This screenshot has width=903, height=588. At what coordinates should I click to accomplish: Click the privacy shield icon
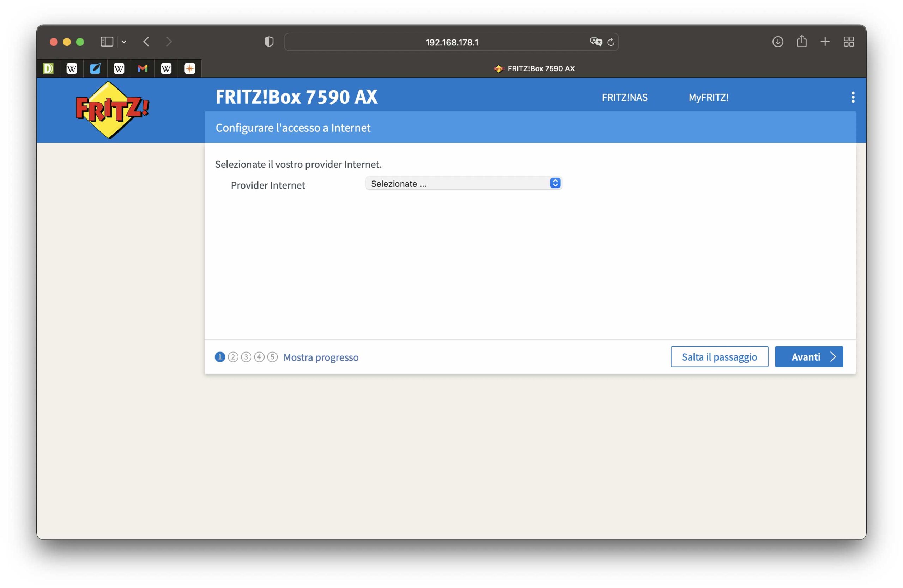pos(269,42)
